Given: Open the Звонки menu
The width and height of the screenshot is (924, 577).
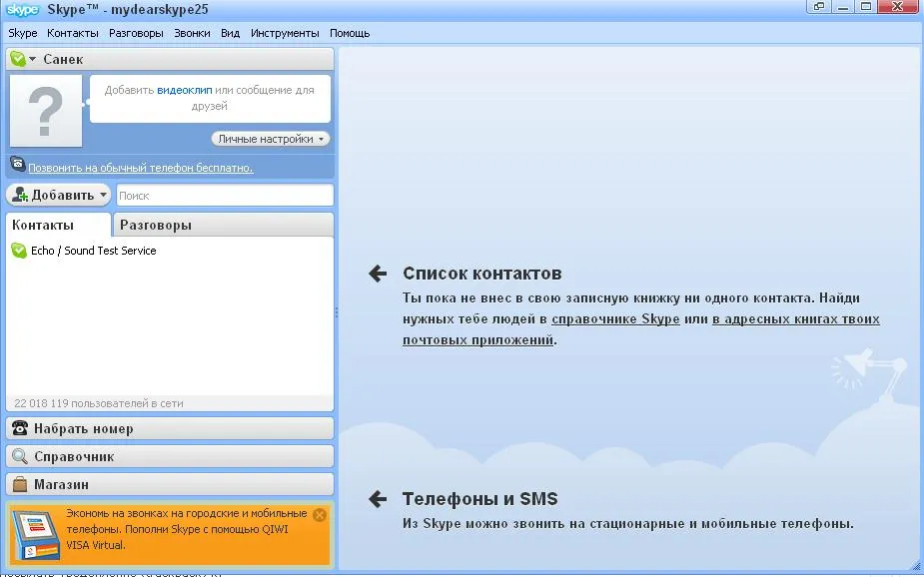Looking at the screenshot, I should coord(192,33).
